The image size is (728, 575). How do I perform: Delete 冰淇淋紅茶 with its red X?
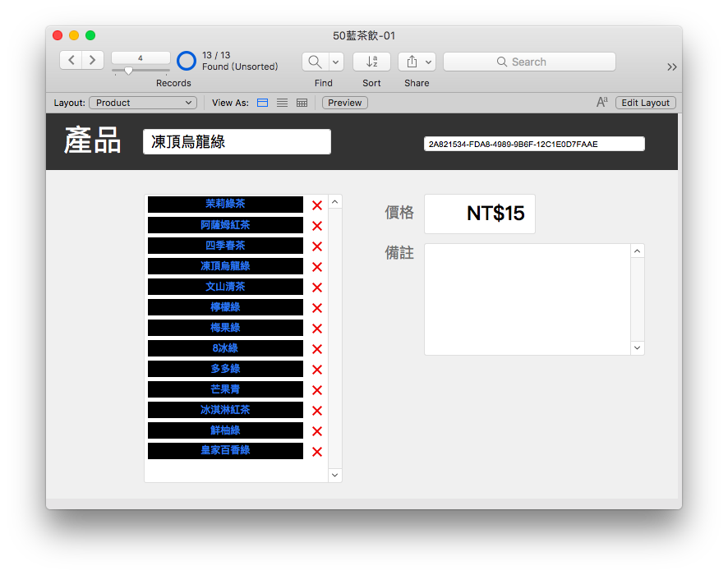pyautogui.click(x=317, y=411)
